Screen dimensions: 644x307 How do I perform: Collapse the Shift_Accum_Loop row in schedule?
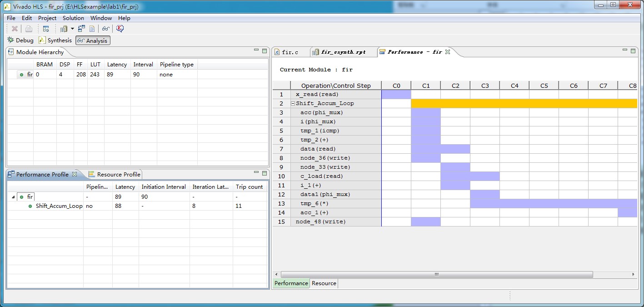click(293, 104)
